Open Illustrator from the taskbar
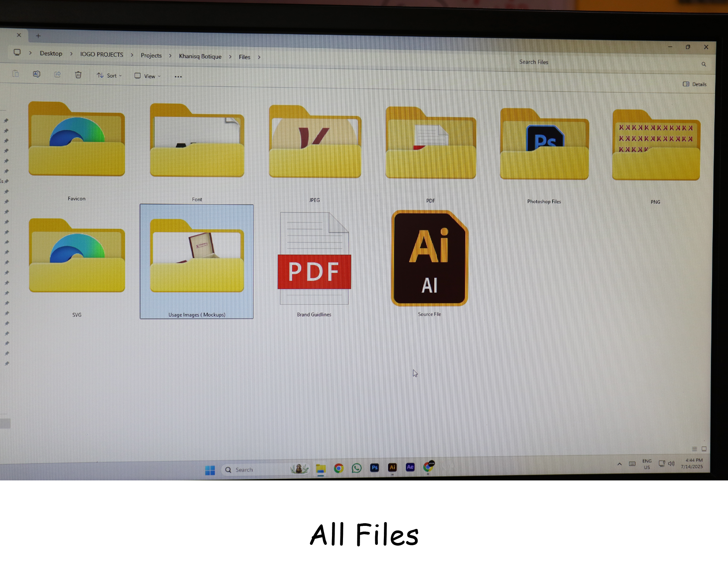This screenshot has height=585, width=728. (392, 467)
